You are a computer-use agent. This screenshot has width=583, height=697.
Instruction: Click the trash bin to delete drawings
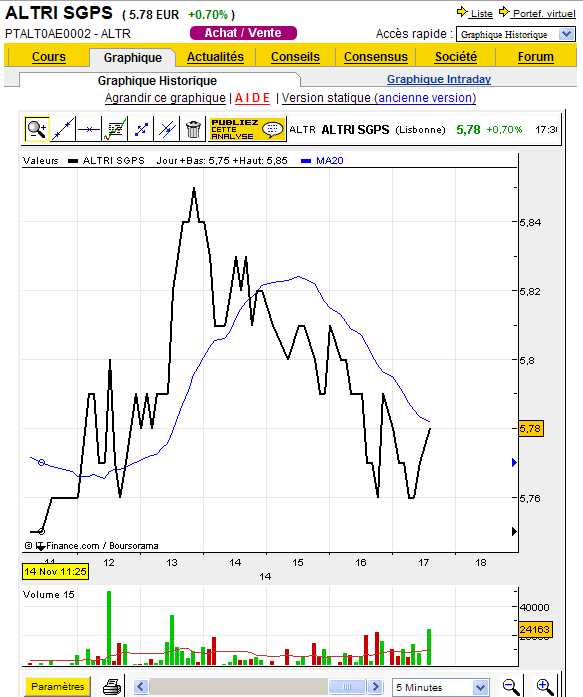193,129
